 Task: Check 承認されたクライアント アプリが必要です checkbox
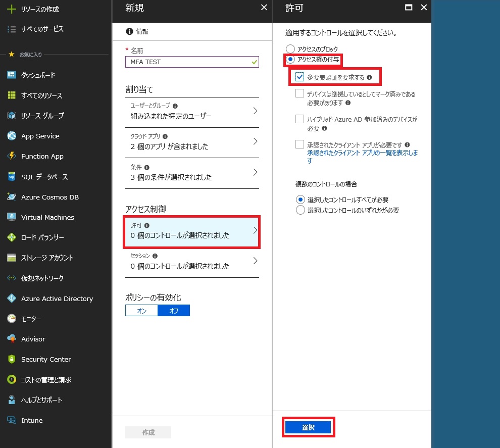coord(299,144)
